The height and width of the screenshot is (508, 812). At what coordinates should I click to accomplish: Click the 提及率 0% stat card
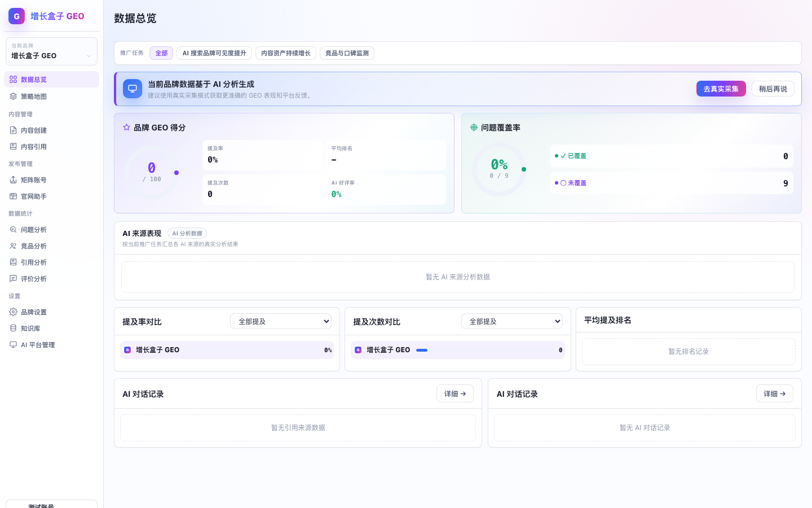263,155
